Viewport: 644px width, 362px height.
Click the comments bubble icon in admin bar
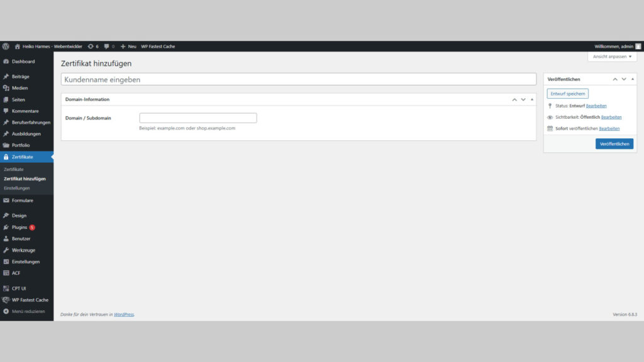pyautogui.click(x=107, y=46)
